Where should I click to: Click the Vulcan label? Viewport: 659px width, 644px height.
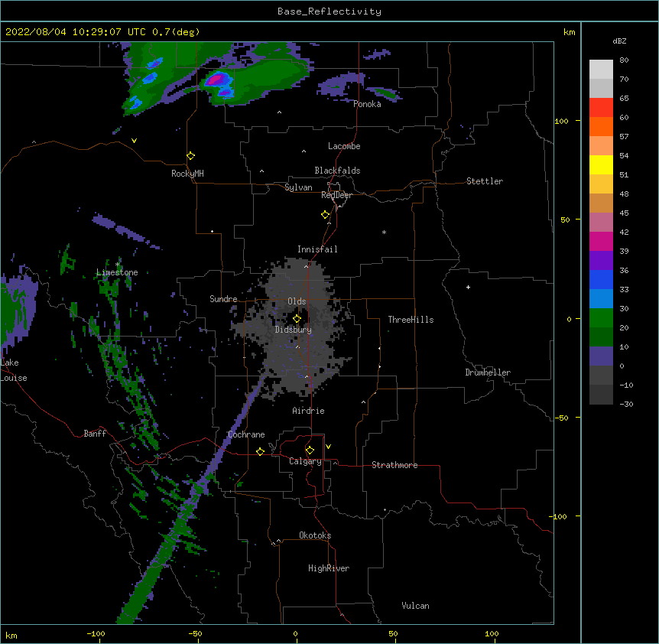415,606
